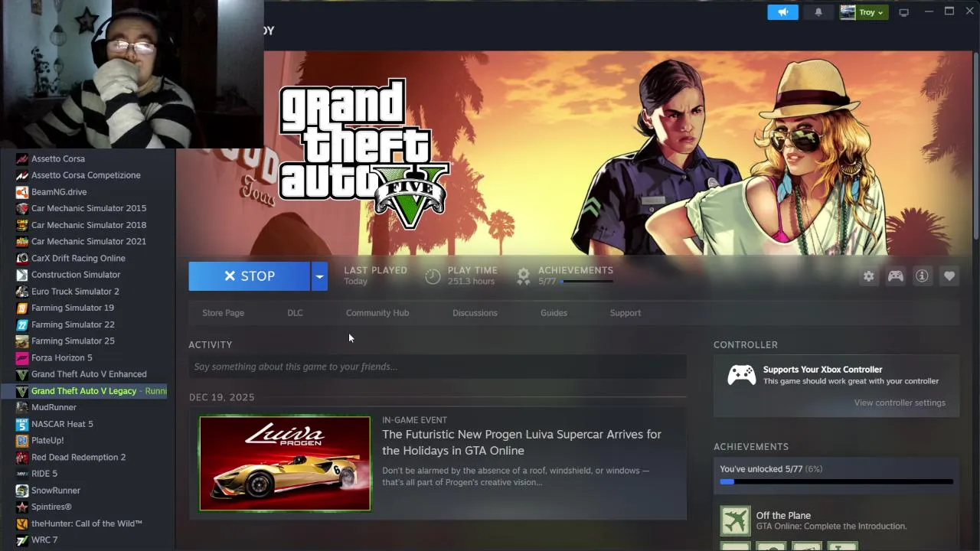Click the CarX Drift Racing Online icon

click(22, 258)
